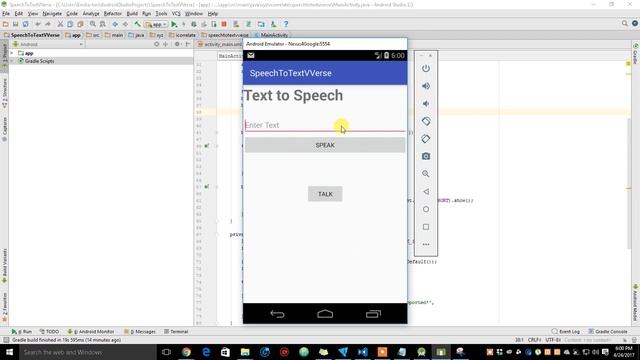
Task: Open the File menu
Action: click(6, 13)
